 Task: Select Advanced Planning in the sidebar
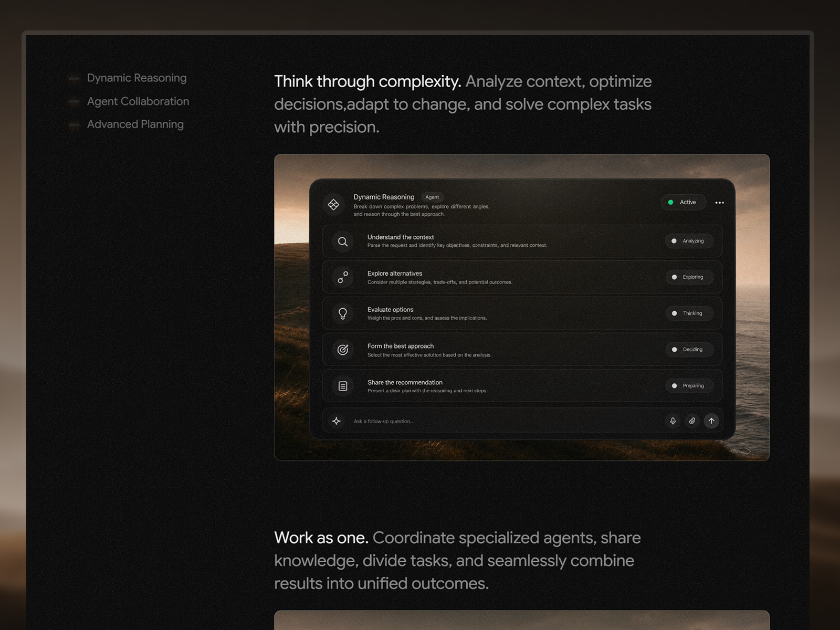coord(135,124)
